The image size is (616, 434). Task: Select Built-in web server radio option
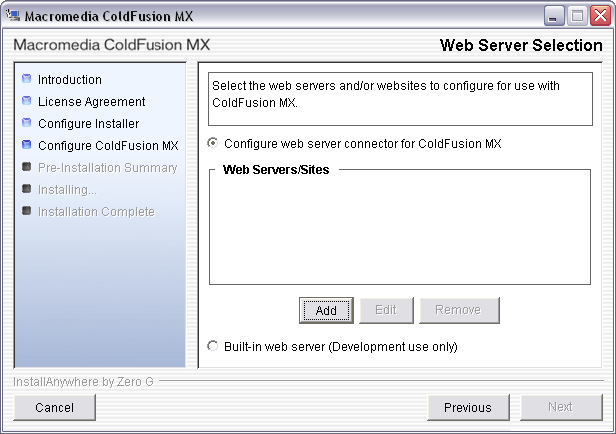(212, 347)
